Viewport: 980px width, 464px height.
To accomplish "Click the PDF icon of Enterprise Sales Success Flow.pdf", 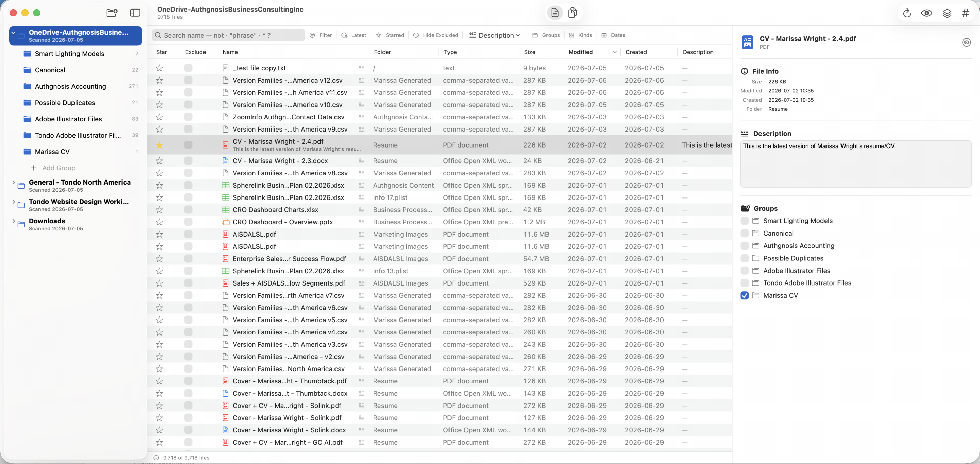I will (225, 259).
